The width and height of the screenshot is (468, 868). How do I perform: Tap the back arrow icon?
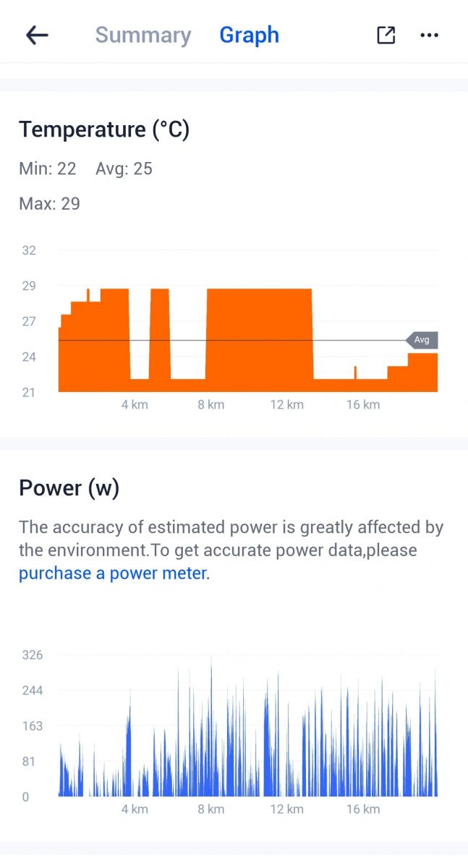click(37, 35)
